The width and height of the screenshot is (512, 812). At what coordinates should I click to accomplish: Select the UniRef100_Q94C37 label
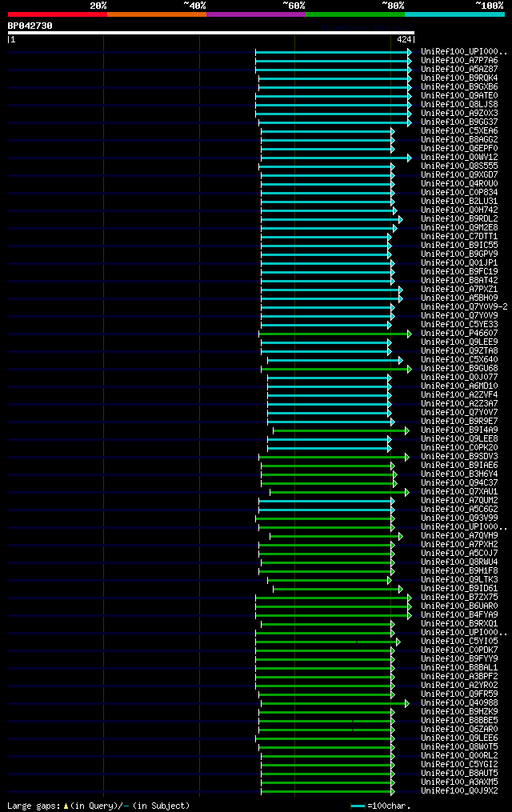(x=459, y=483)
